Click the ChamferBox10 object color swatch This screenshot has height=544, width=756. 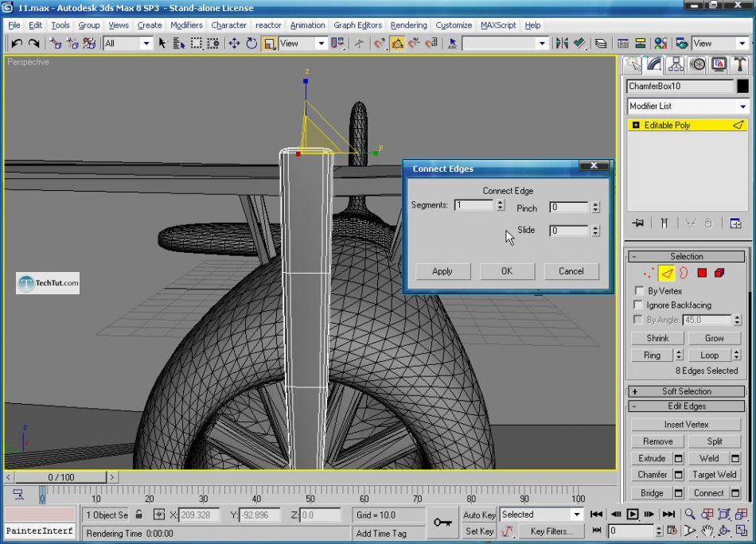(x=742, y=86)
